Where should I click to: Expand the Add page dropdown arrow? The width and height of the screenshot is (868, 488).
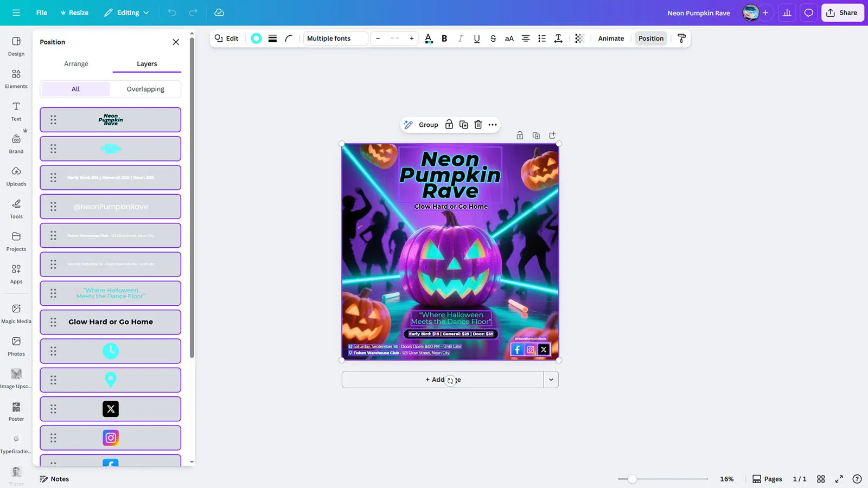click(x=551, y=380)
